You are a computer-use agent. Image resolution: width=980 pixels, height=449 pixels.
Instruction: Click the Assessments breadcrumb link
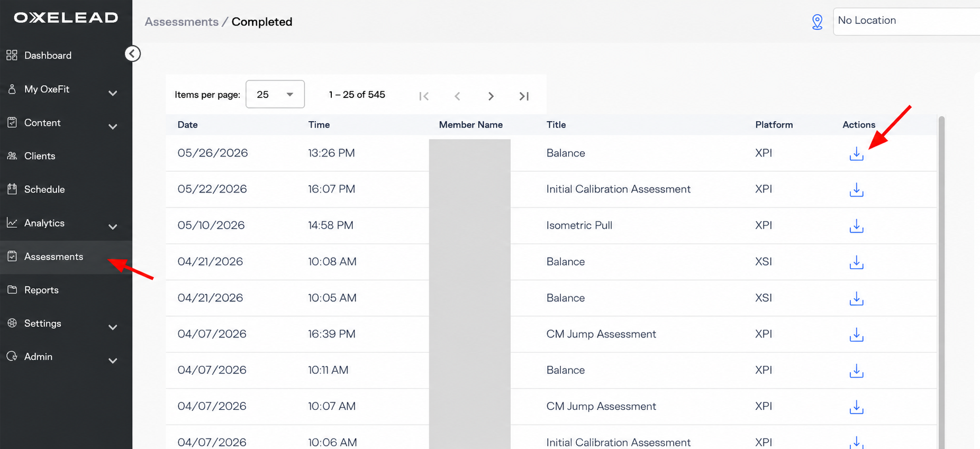[x=182, y=22]
